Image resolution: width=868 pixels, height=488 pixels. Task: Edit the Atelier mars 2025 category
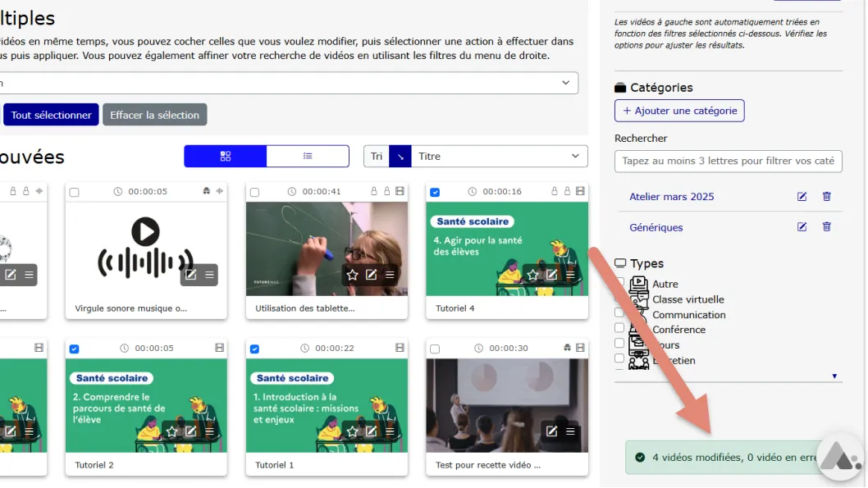click(x=802, y=196)
